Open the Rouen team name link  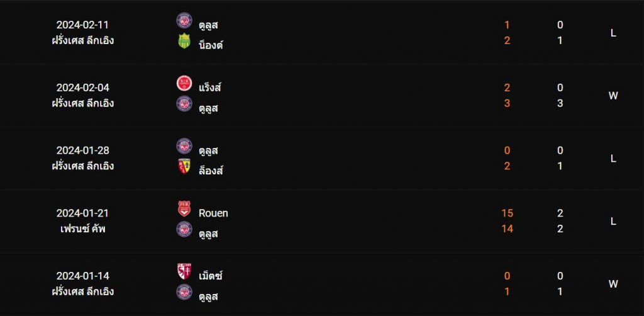(213, 213)
